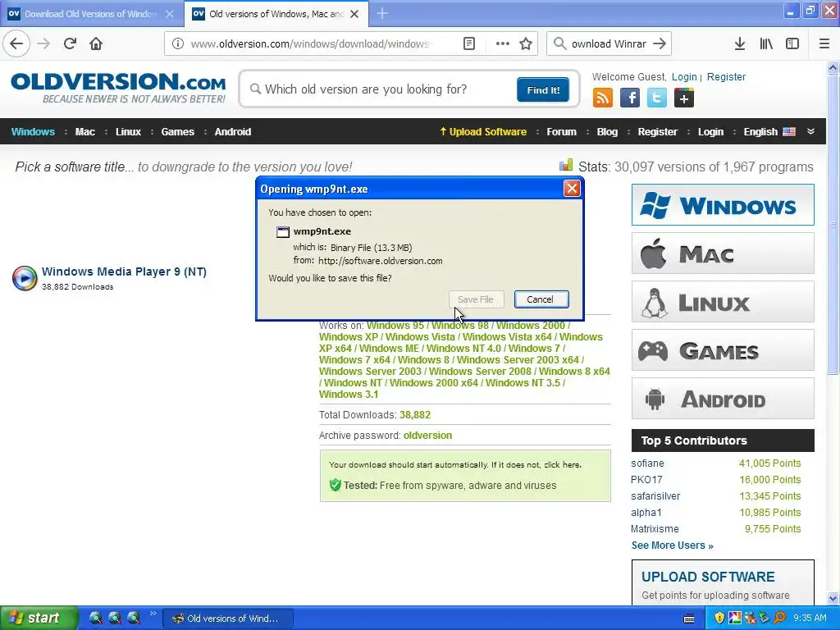Screen dimensions: 840x630
Task: Select Games in the site navigation bar
Action: [177, 132]
